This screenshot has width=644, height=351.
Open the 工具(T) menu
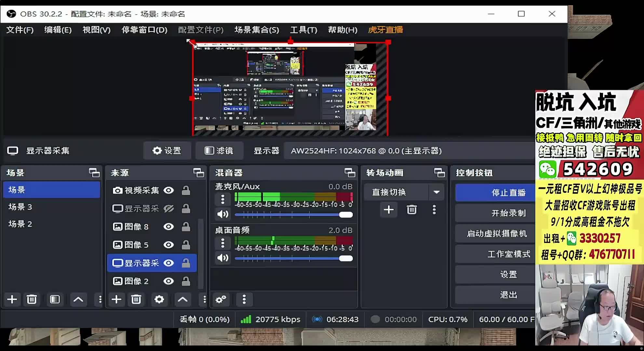303,30
